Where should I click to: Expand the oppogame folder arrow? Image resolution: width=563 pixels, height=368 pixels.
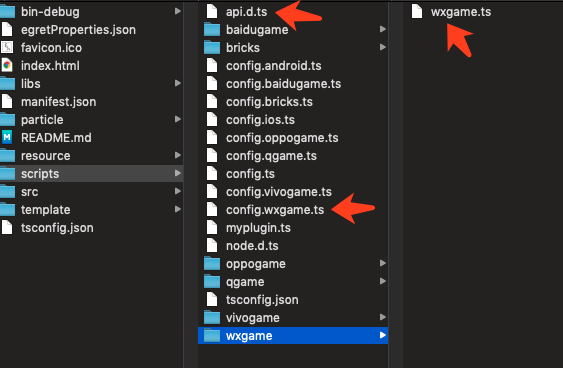pyautogui.click(x=383, y=263)
